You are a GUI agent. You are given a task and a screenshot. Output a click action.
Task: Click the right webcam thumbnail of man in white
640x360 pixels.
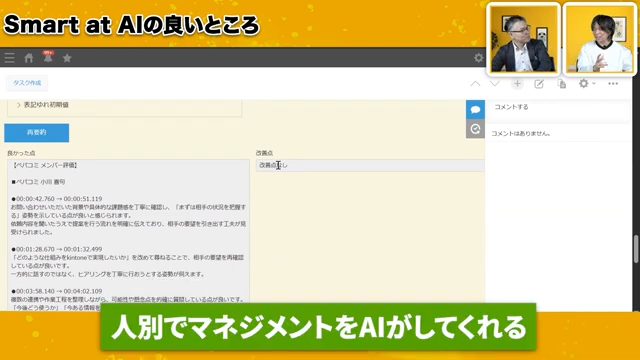tap(600, 39)
